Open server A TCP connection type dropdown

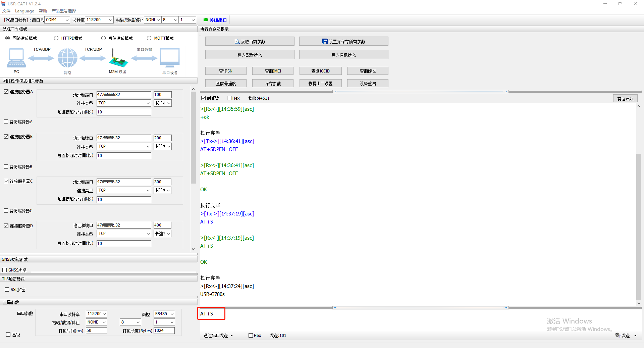[x=148, y=103]
